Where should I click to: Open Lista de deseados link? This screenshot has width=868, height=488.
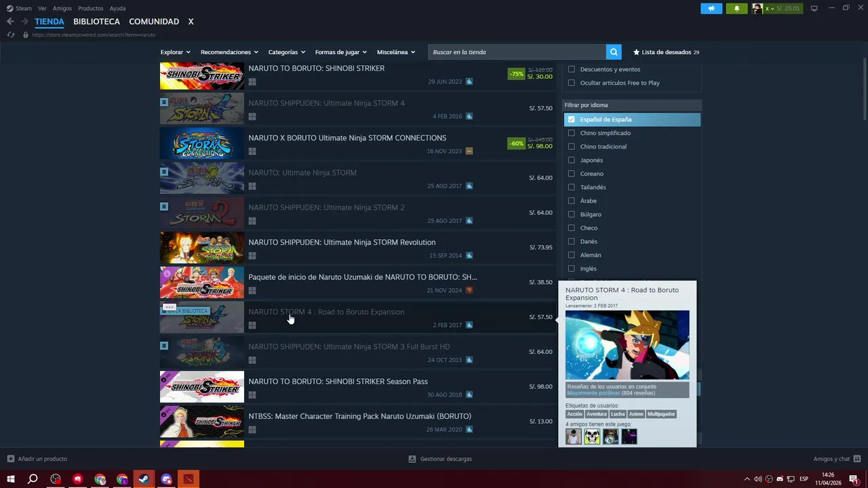[x=666, y=52]
